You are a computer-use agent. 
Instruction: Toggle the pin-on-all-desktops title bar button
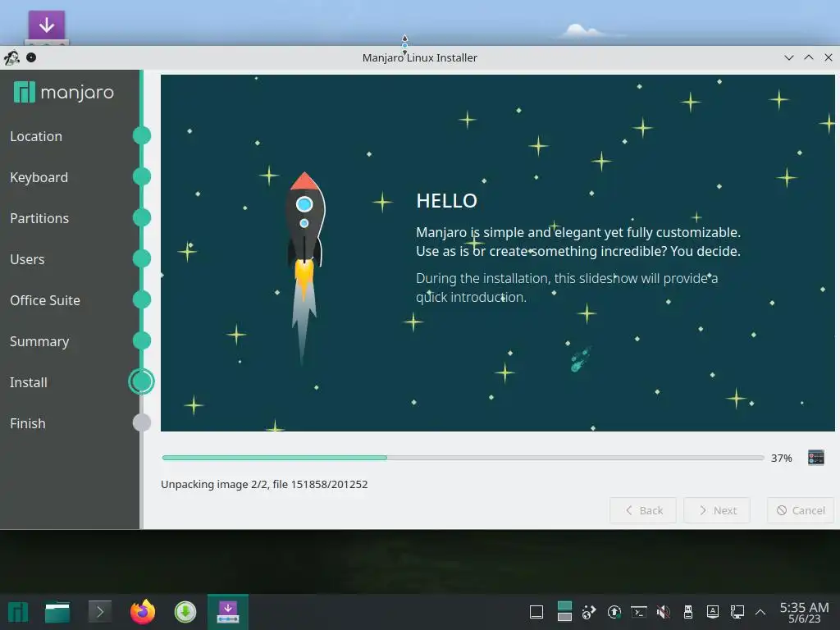pos(31,57)
